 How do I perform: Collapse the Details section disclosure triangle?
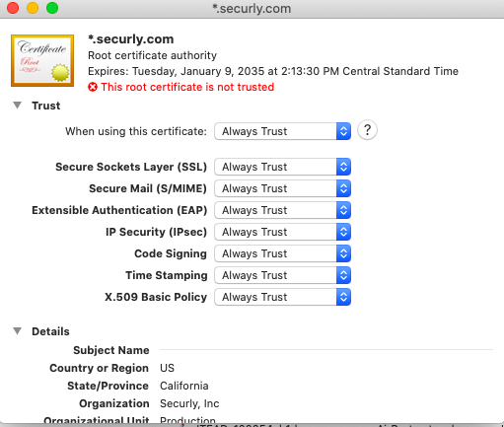(x=17, y=331)
